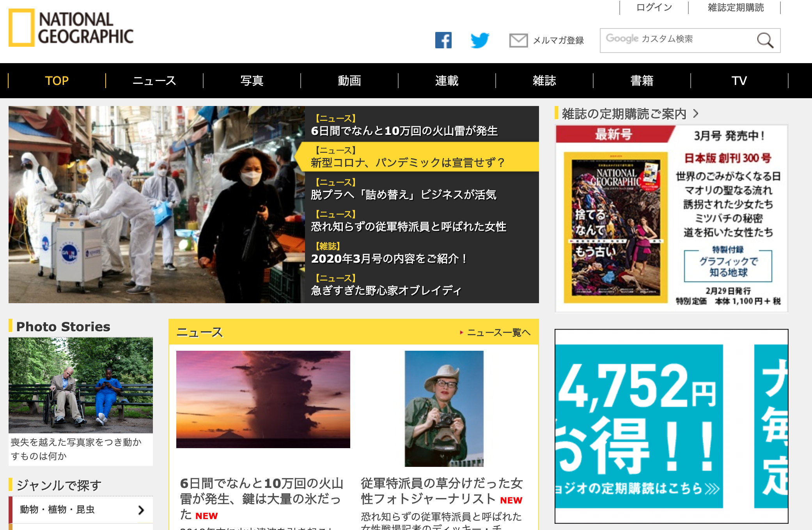Screen dimensions: 812x530
Task: Open the メルマガ登録 link
Action: tap(558, 40)
